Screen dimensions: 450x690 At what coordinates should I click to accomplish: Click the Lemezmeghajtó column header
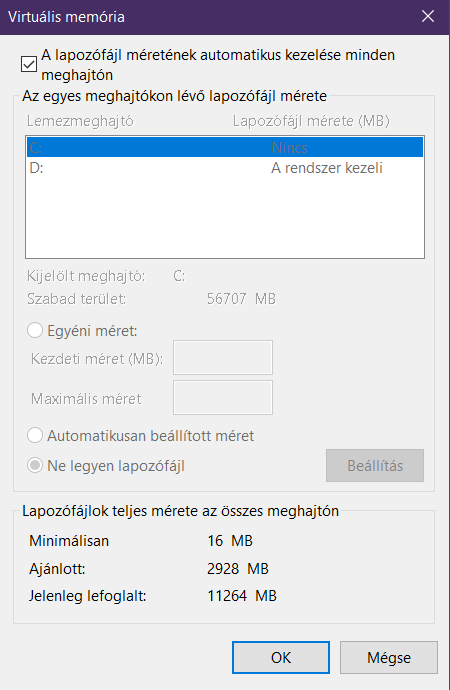click(80, 121)
